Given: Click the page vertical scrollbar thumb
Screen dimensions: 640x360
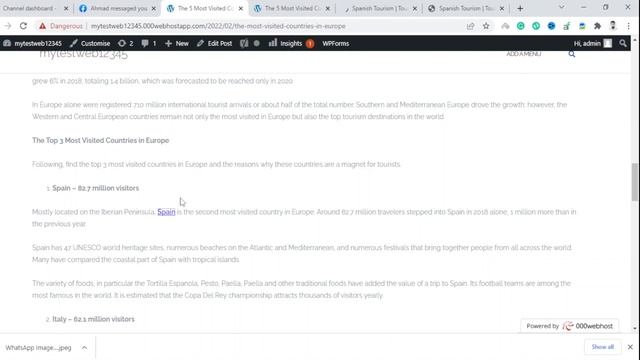Looking at the screenshot, I should point(634,182).
